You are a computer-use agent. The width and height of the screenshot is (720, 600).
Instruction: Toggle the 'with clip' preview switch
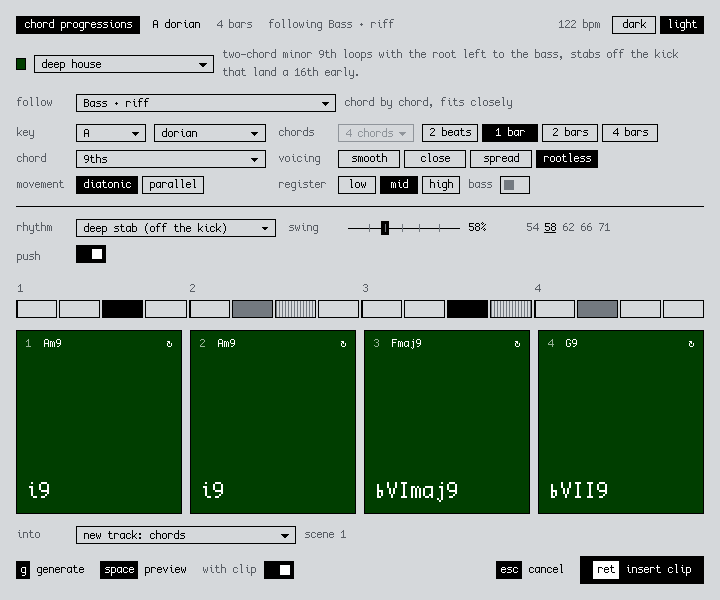(279, 570)
